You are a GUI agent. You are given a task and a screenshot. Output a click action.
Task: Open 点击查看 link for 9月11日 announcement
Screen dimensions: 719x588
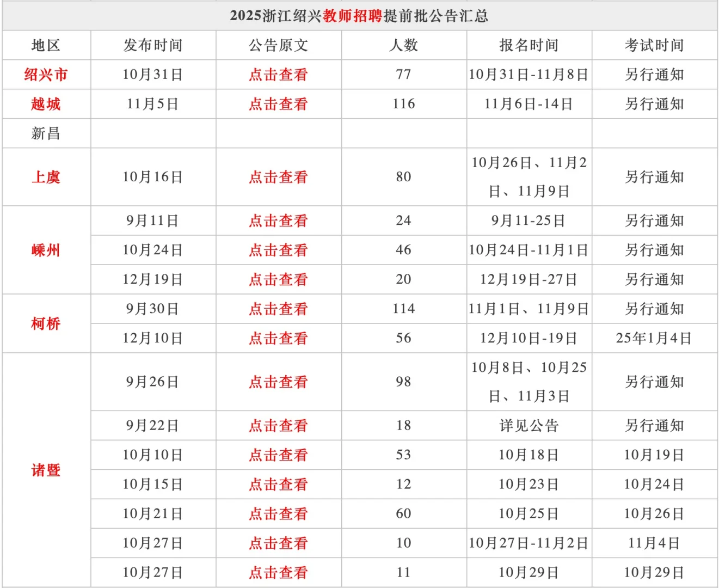pyautogui.click(x=278, y=220)
